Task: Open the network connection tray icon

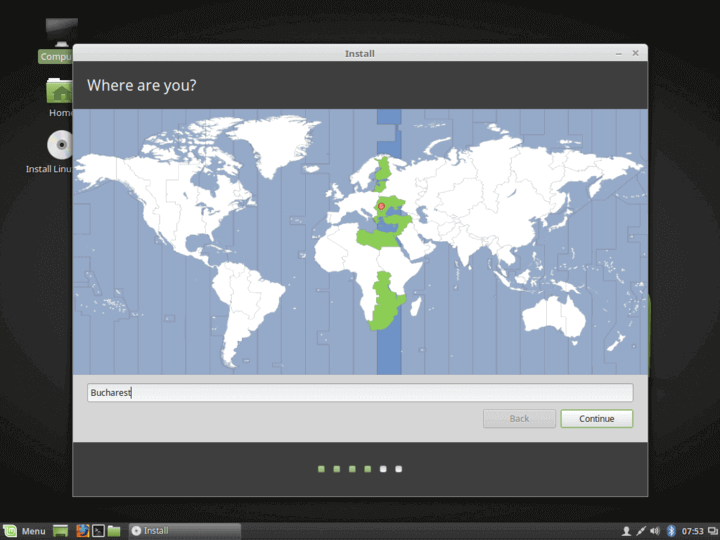Action: pos(641,531)
